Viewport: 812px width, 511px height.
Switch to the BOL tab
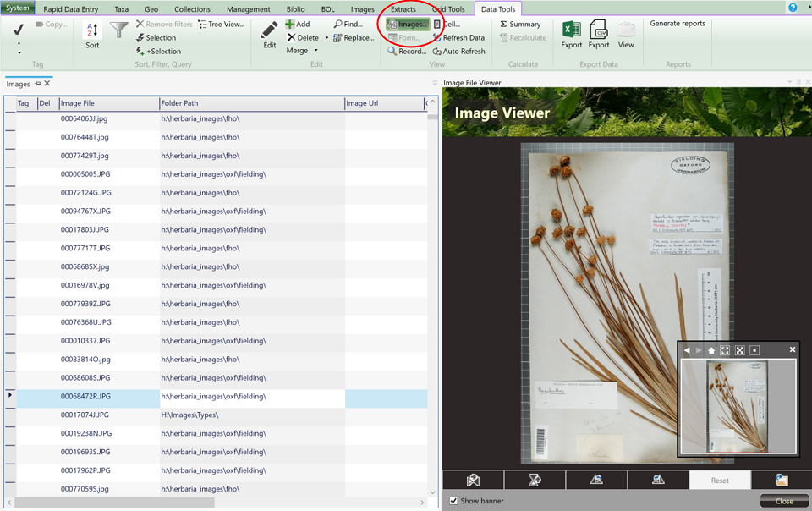tap(327, 8)
